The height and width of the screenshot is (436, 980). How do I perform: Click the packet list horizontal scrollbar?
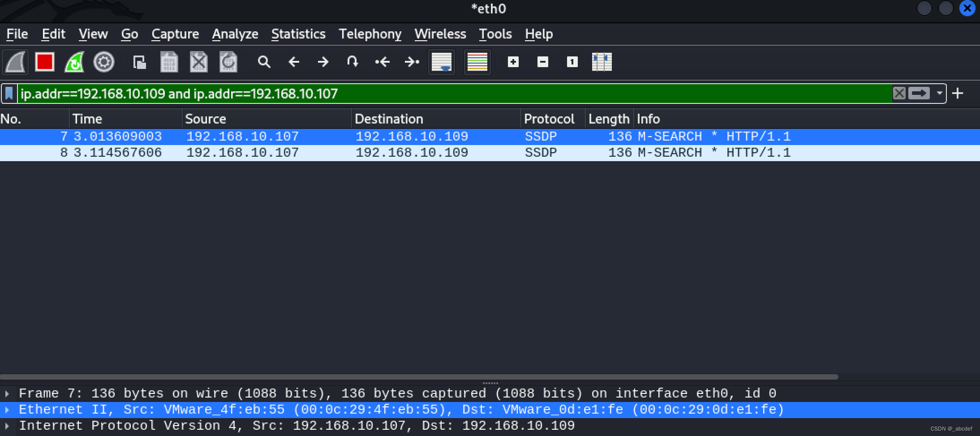pyautogui.click(x=419, y=377)
